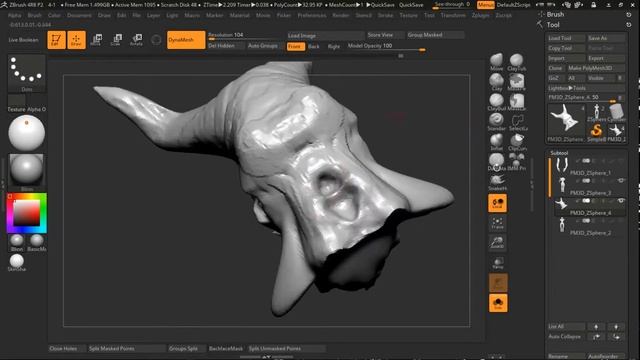Pick the DamStandard brush
The width and height of the screenshot is (640, 360).
497,162
